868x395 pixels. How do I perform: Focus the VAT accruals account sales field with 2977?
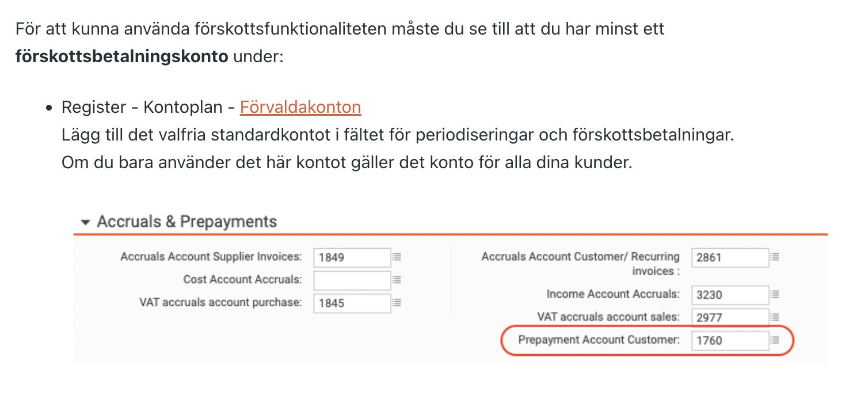(x=730, y=317)
